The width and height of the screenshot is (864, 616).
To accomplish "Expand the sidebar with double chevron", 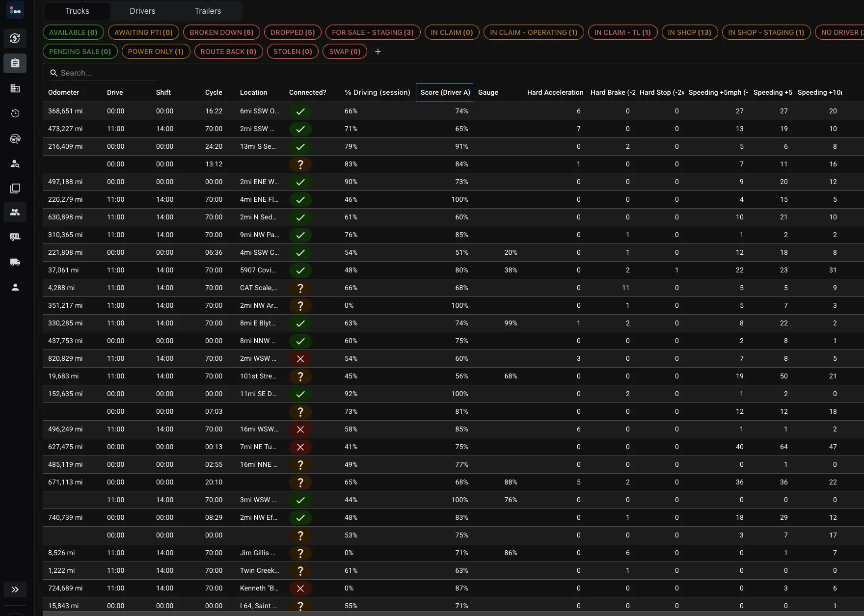I will point(15,589).
